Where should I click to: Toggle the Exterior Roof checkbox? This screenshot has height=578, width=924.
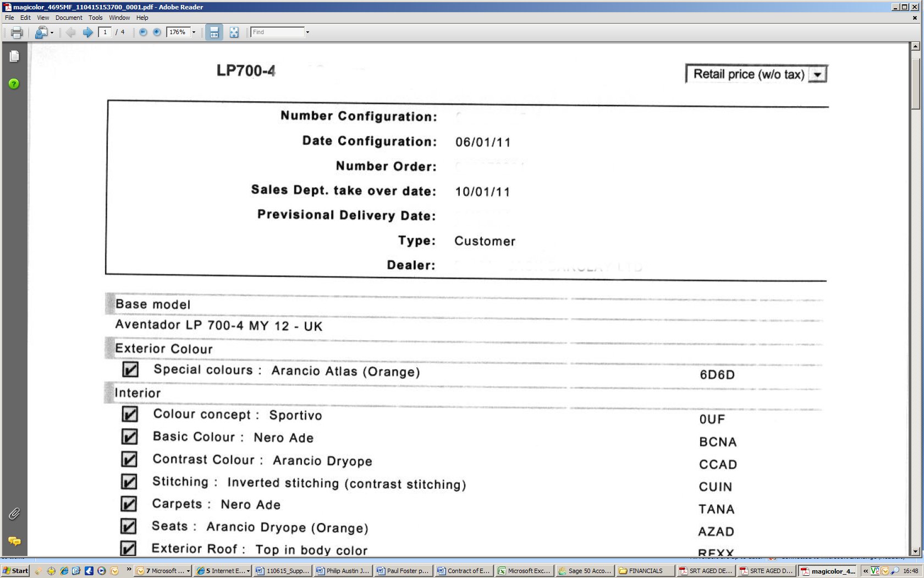(128, 548)
